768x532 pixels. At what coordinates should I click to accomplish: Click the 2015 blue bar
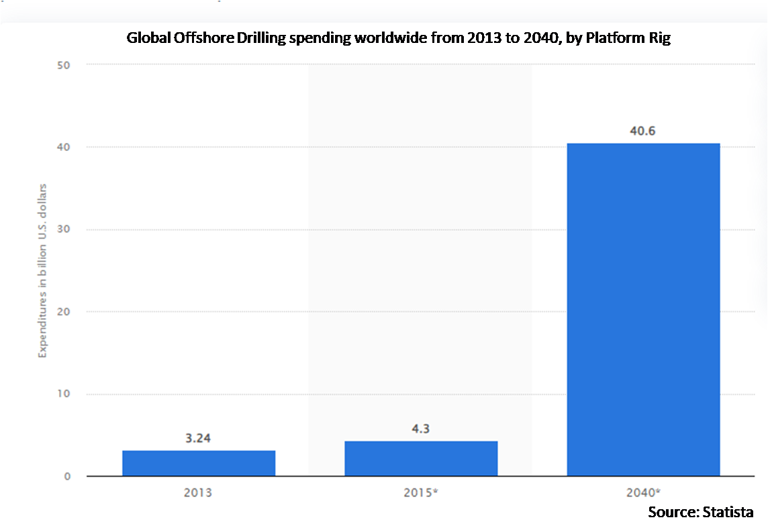pyautogui.click(x=421, y=458)
